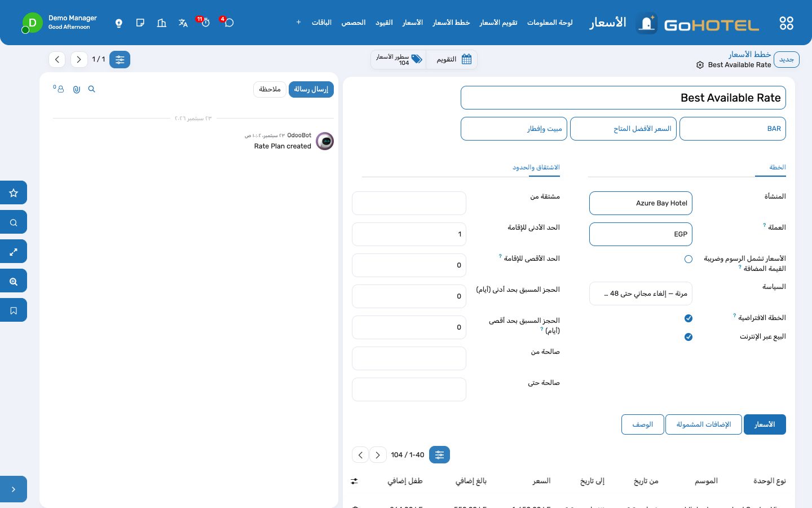The height and width of the screenshot is (508, 812).
Task: Switch to الوصف tab
Action: point(642,424)
